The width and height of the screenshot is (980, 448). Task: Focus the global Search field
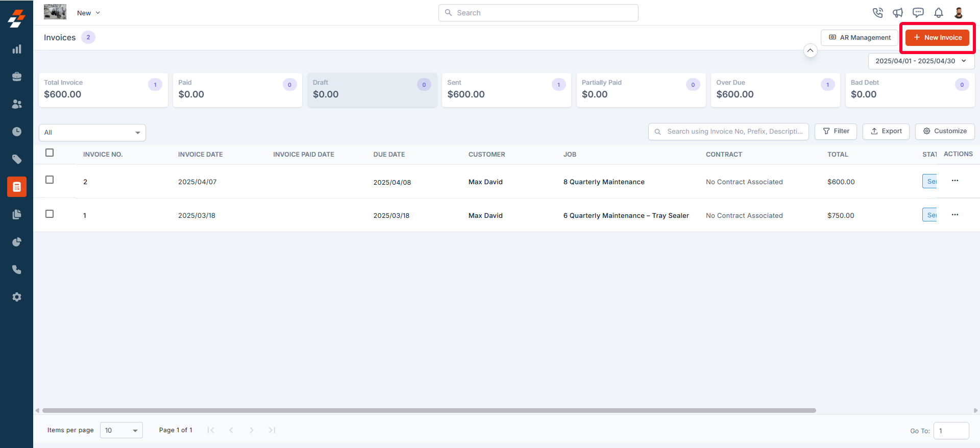pyautogui.click(x=538, y=13)
